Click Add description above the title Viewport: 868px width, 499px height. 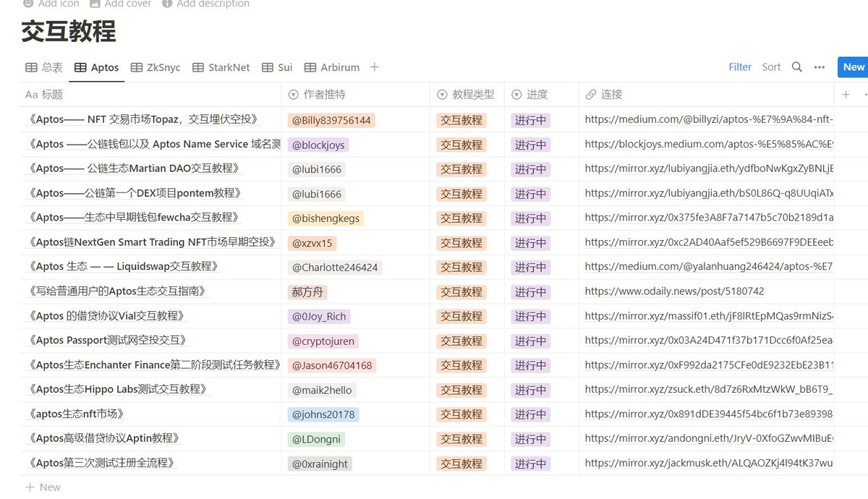(205, 4)
